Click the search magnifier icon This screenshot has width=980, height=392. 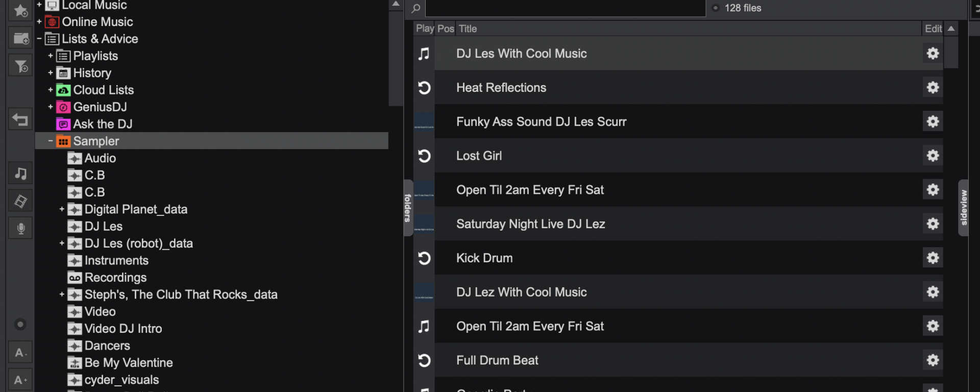pos(416,8)
